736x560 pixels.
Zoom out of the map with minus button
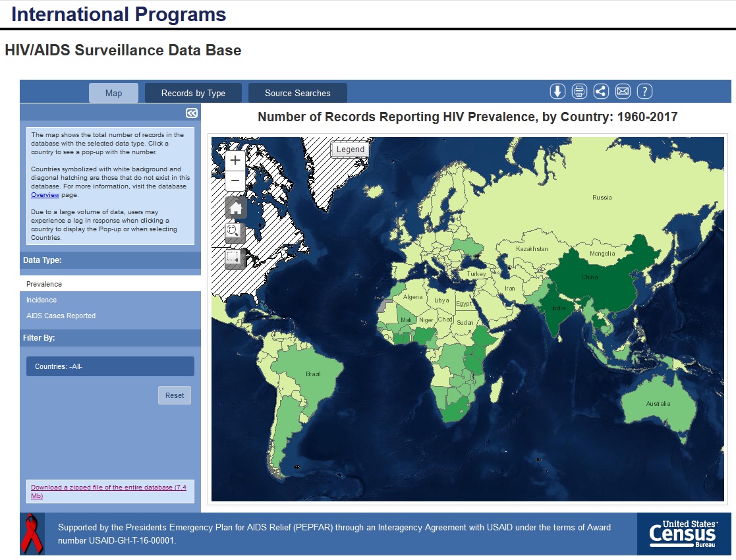click(235, 181)
